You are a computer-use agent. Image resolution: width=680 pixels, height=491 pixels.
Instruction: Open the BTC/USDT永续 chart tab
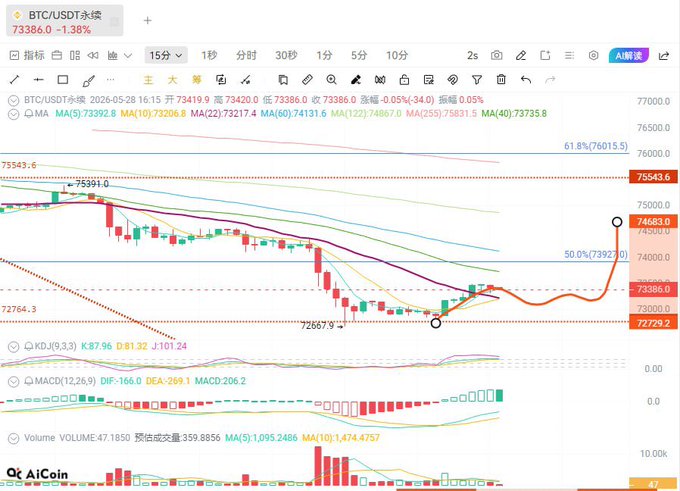tap(65, 21)
